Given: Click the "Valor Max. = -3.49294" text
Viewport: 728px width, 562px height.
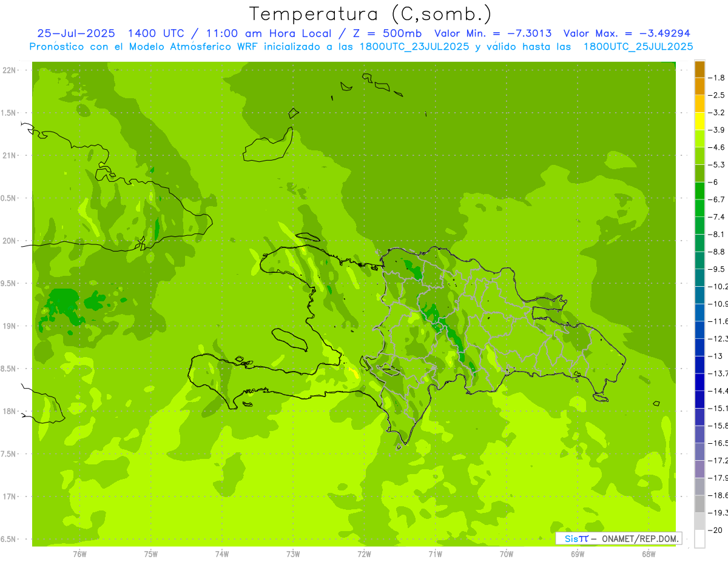Looking at the screenshot, I should coord(627,33).
